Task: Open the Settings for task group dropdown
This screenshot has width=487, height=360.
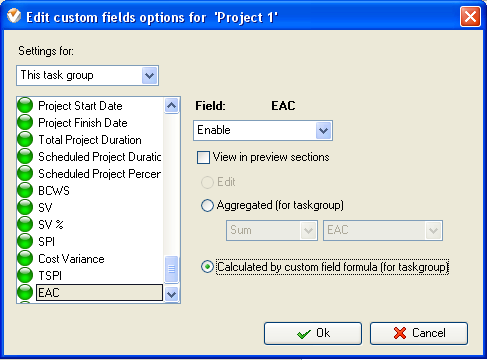Action: pos(87,76)
